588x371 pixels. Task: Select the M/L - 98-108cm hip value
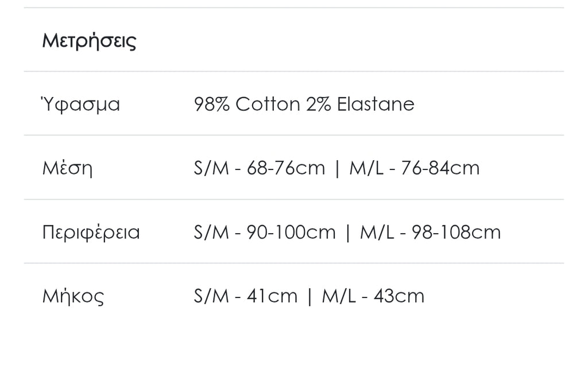point(431,233)
